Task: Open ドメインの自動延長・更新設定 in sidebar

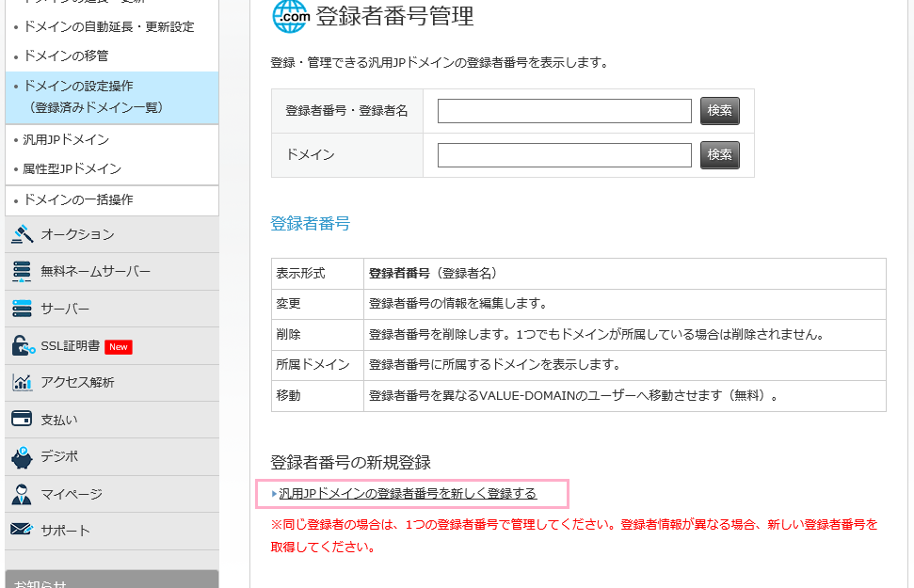Action: coord(108,26)
